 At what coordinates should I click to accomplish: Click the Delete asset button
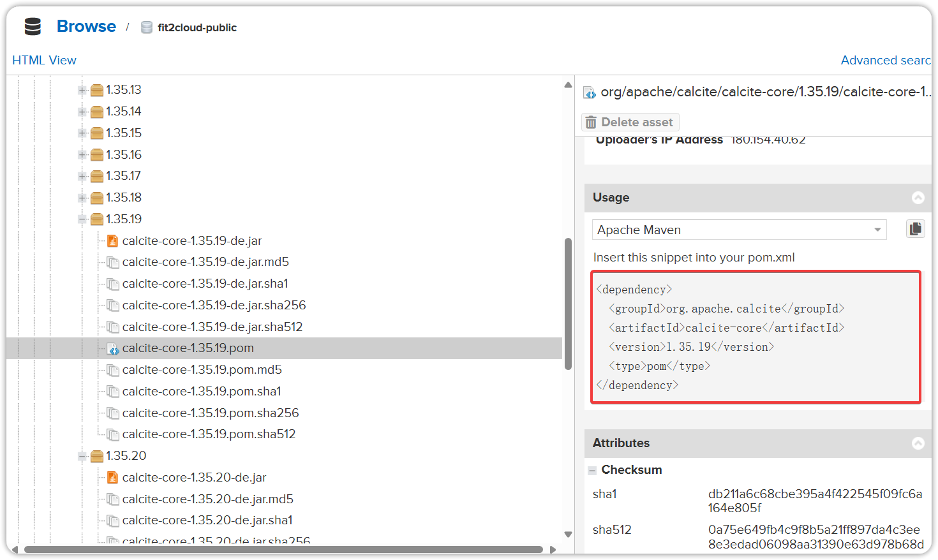tap(630, 122)
